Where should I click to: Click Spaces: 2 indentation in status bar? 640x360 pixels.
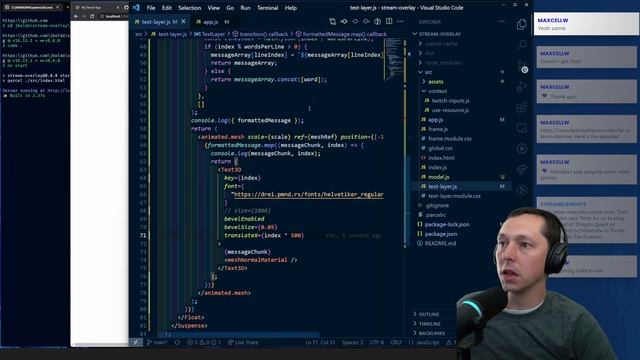[352, 342]
